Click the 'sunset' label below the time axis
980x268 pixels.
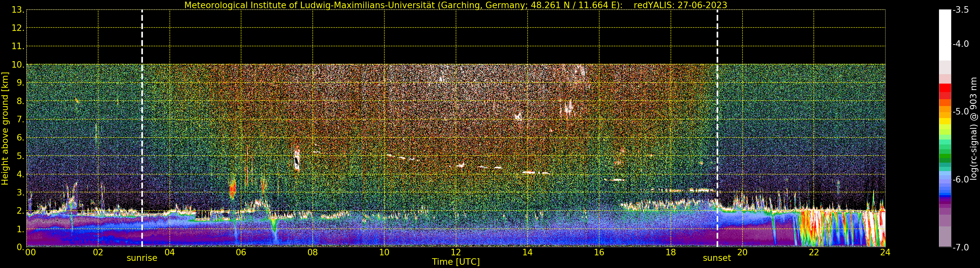click(717, 258)
